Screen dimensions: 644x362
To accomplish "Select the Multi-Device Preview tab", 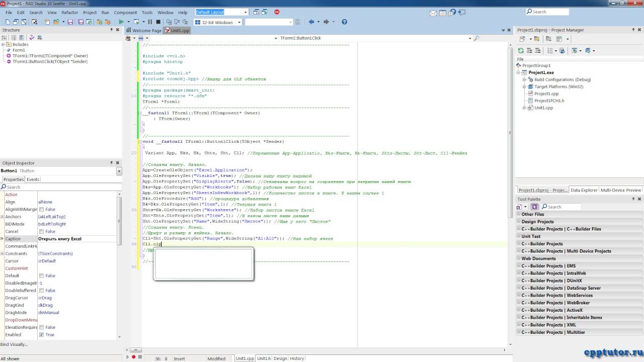I will (x=621, y=190).
